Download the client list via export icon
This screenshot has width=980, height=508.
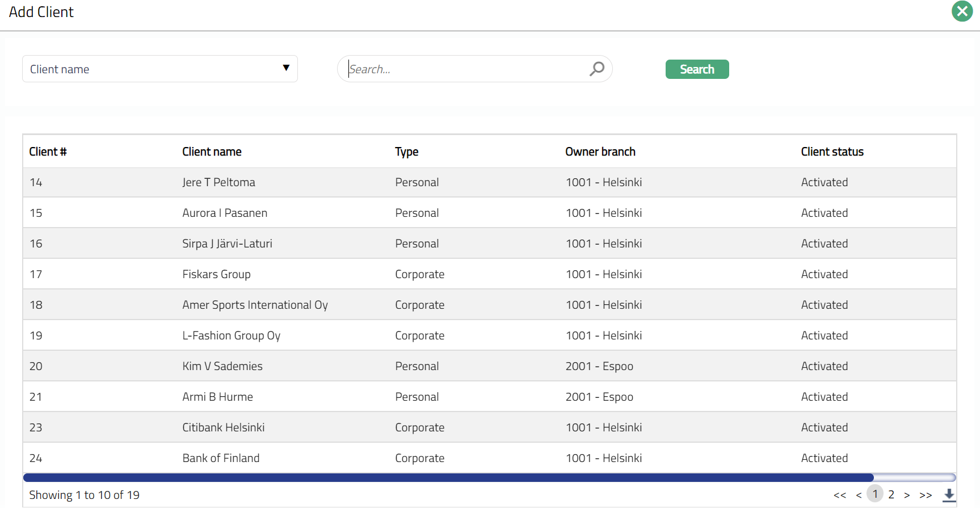(949, 495)
